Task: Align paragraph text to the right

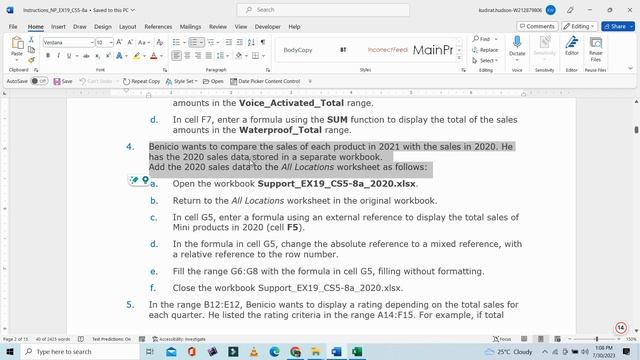Action: [x=198, y=56]
